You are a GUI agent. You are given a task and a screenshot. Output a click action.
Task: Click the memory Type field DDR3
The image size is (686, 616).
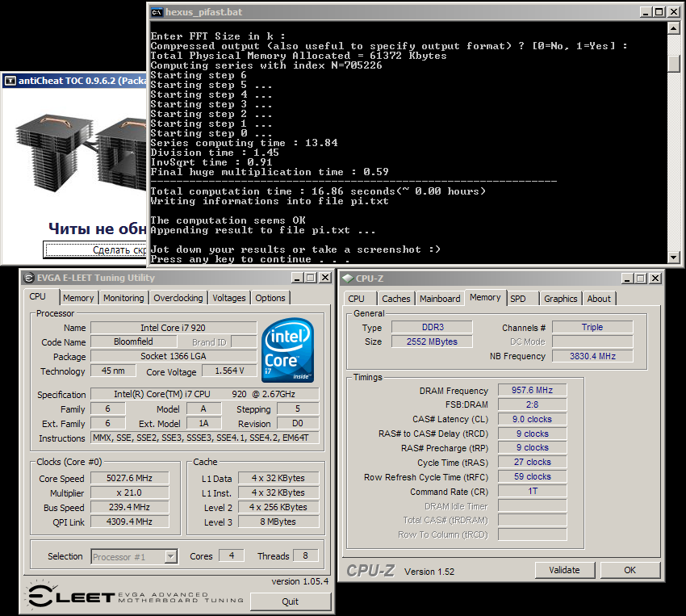point(433,327)
